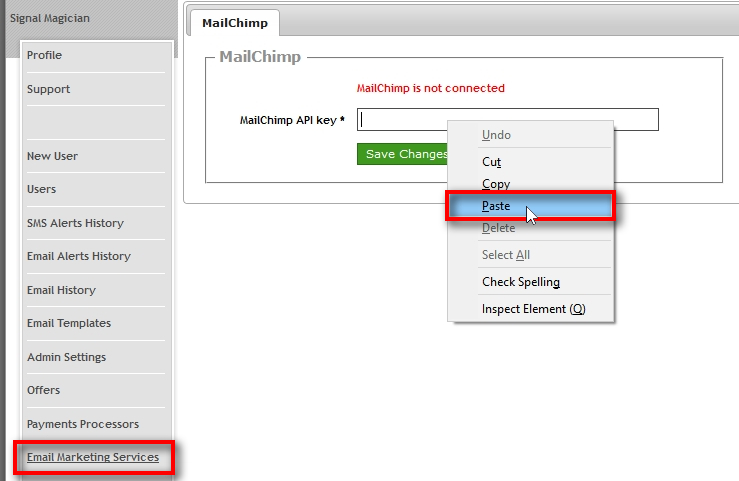Go to the Support page
The height and width of the screenshot is (481, 739).
tap(48, 89)
